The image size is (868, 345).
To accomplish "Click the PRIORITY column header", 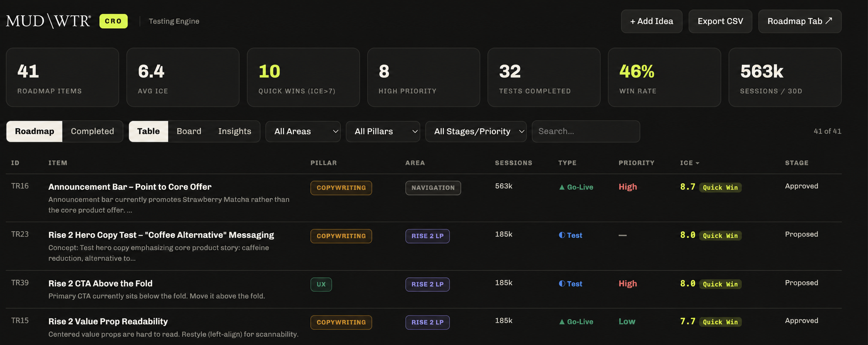I will (636, 163).
